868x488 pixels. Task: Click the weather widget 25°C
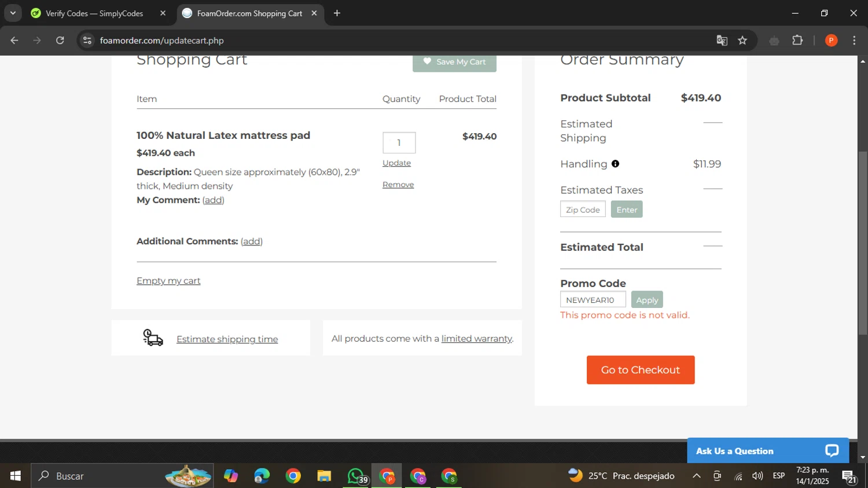point(621,476)
